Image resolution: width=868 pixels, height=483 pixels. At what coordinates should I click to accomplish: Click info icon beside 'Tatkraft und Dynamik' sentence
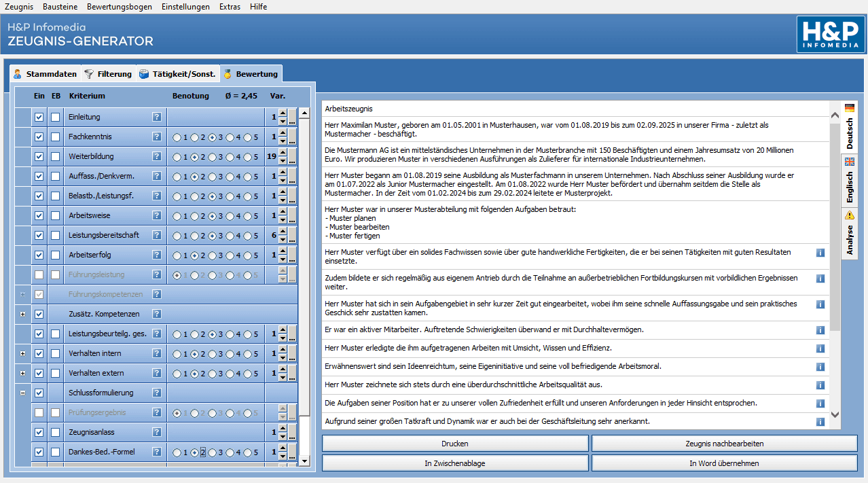pos(820,422)
